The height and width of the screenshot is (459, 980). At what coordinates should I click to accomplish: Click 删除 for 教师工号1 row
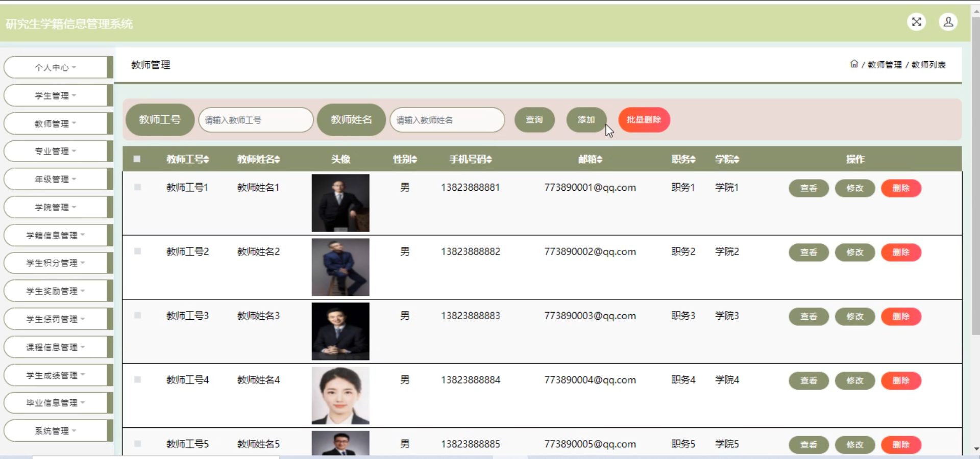[901, 188]
